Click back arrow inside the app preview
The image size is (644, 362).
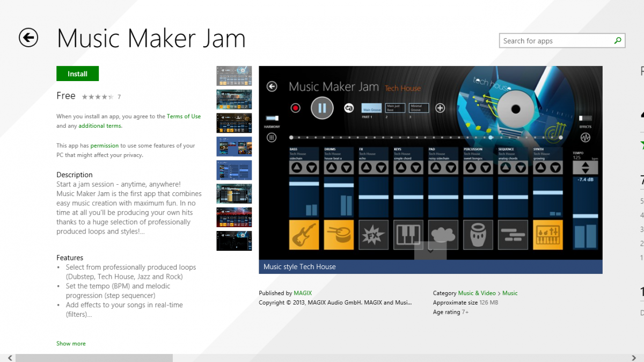[272, 86]
